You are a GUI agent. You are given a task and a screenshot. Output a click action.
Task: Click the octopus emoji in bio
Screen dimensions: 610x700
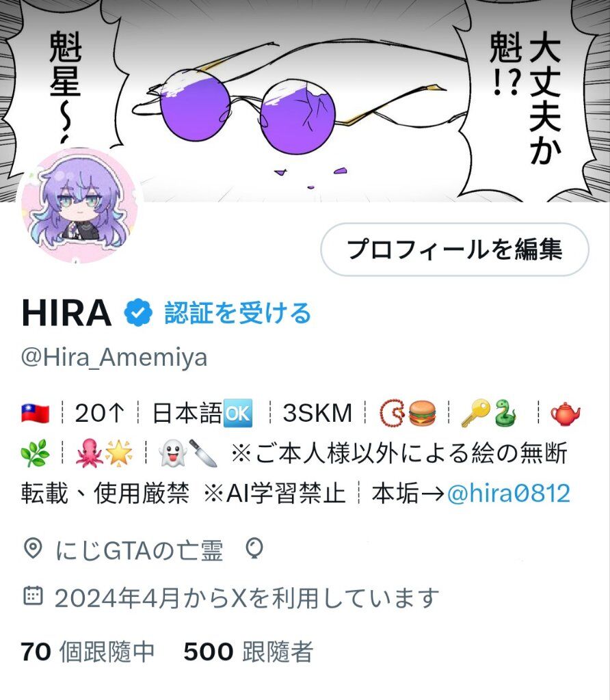[x=90, y=453]
